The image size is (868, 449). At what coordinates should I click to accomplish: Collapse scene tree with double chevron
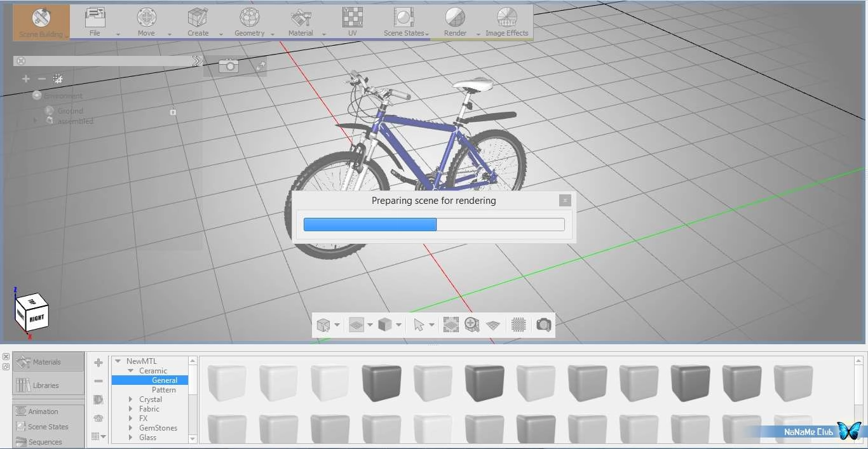pos(196,61)
